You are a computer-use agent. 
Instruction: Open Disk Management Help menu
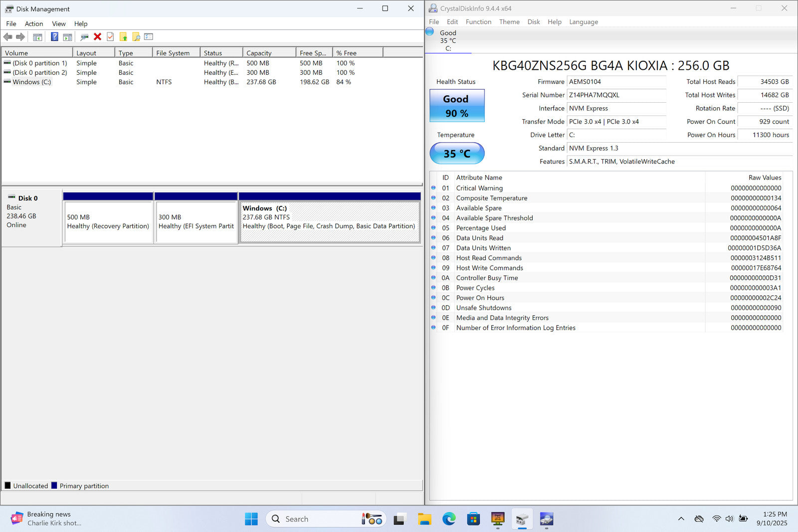coord(81,23)
